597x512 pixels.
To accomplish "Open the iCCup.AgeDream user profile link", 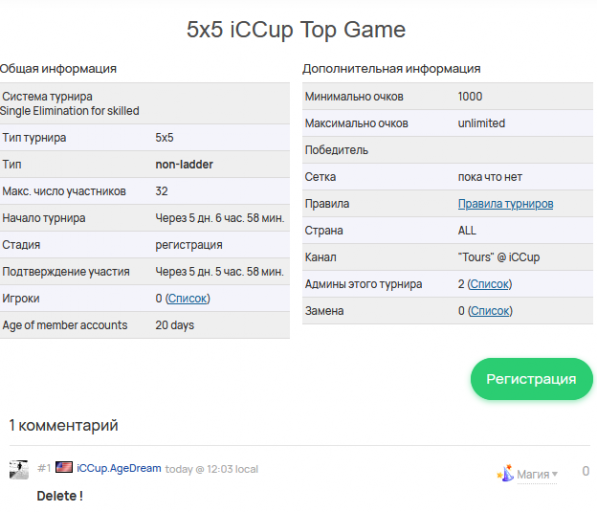I will pos(119,468).
